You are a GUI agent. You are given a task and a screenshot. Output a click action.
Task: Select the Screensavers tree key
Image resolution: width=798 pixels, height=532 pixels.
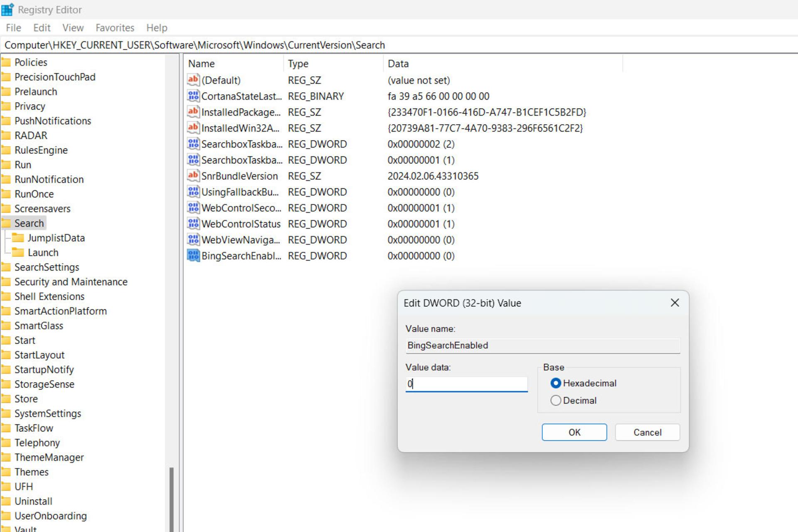42,209
